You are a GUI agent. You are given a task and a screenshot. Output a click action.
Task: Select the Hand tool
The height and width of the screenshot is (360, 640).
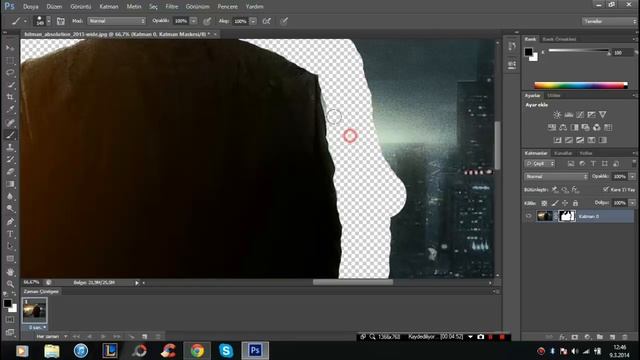[10, 271]
